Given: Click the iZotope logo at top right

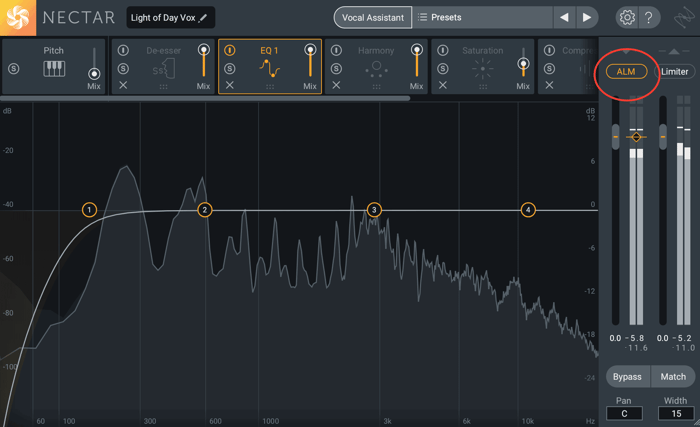Looking at the screenshot, I should tap(684, 18).
